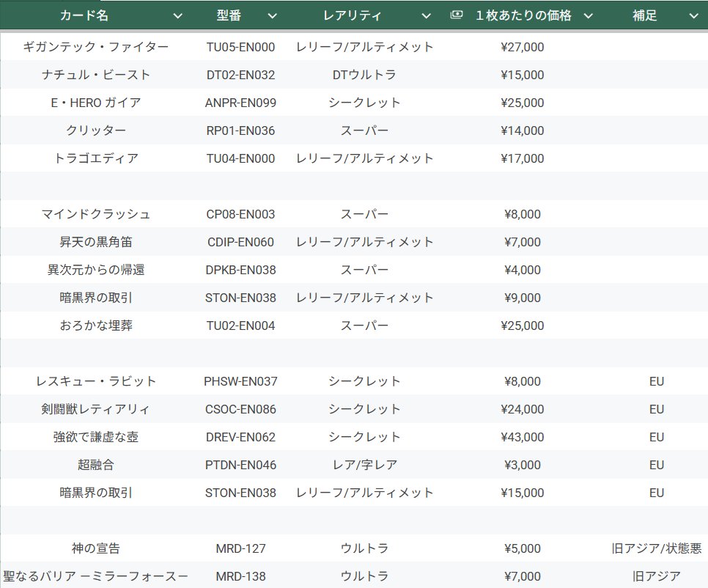
Task: Open the 型番 filter dropdown
Action: pyautogui.click(x=272, y=15)
